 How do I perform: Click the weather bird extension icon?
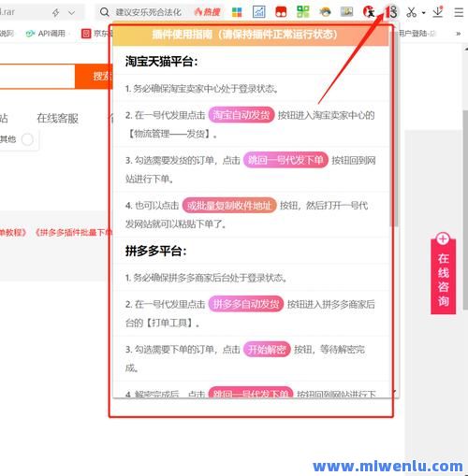pos(325,12)
